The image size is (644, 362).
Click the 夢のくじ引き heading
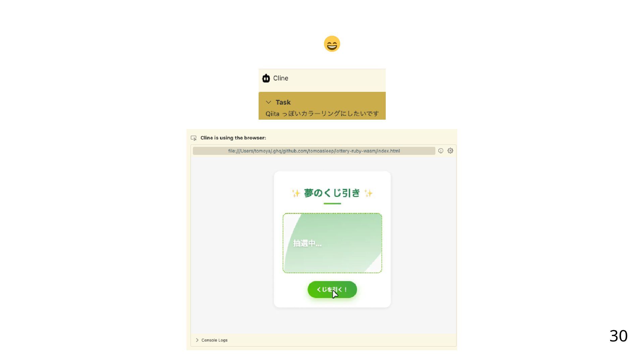coord(332,193)
